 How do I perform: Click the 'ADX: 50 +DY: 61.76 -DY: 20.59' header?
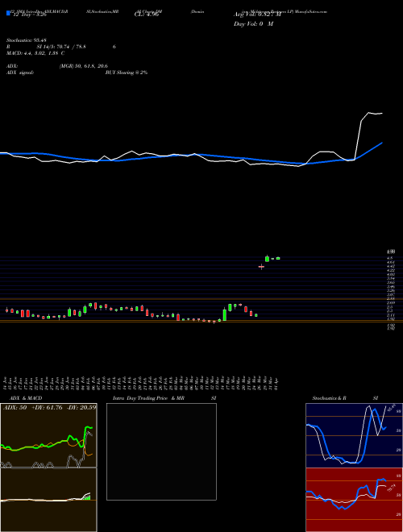pyautogui.click(x=49, y=408)
